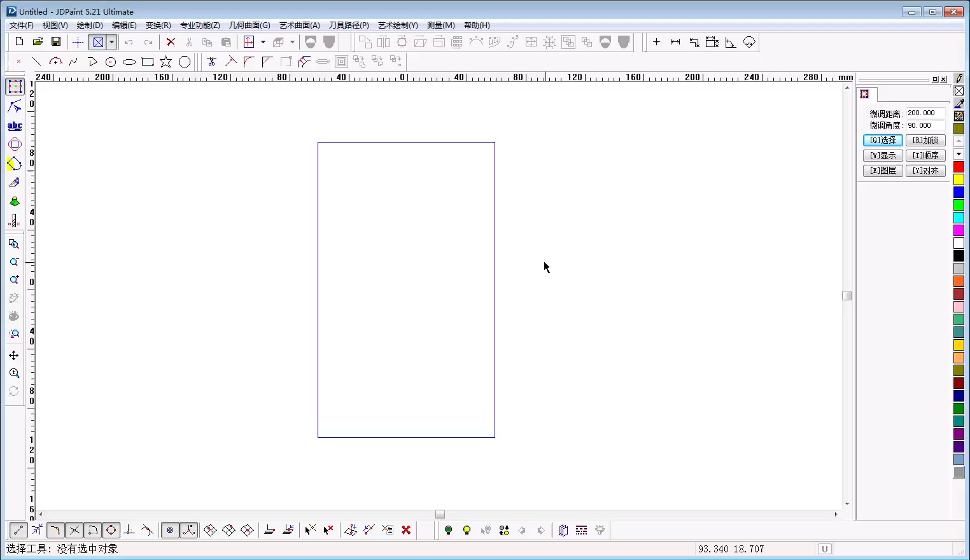Click the [E]图层 button
The width and height of the screenshot is (970, 560).
(x=883, y=171)
